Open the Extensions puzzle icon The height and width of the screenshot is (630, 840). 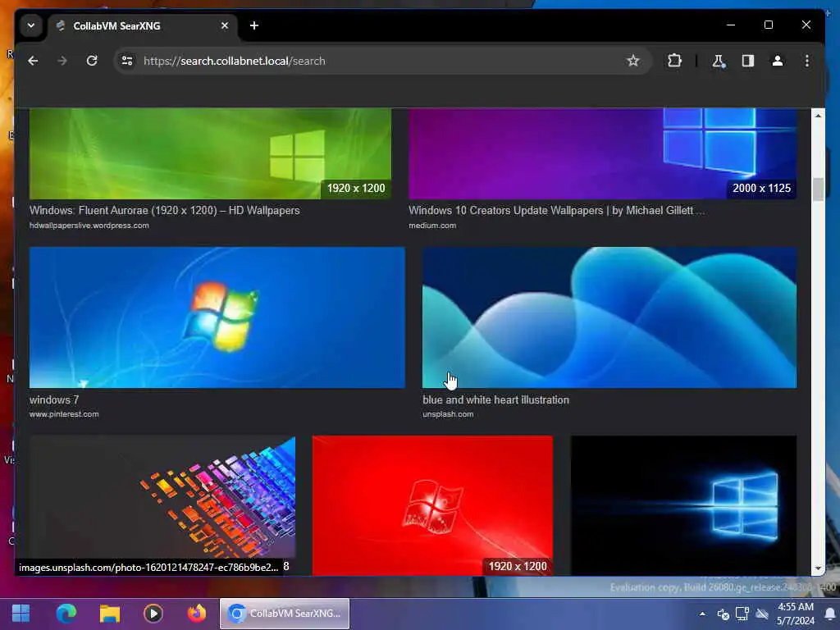(674, 61)
